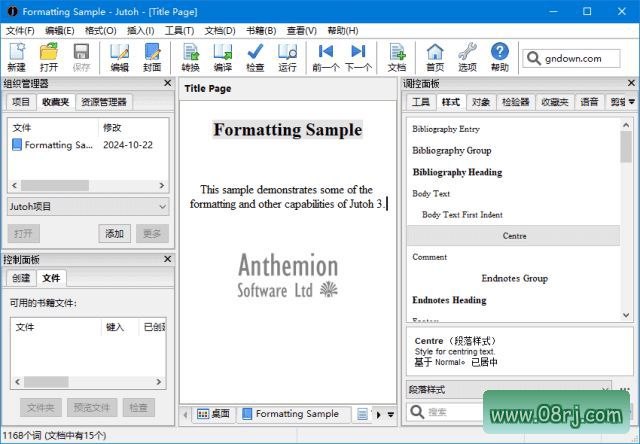
Task: Click 检查 button in 控制面板
Action: [138, 407]
